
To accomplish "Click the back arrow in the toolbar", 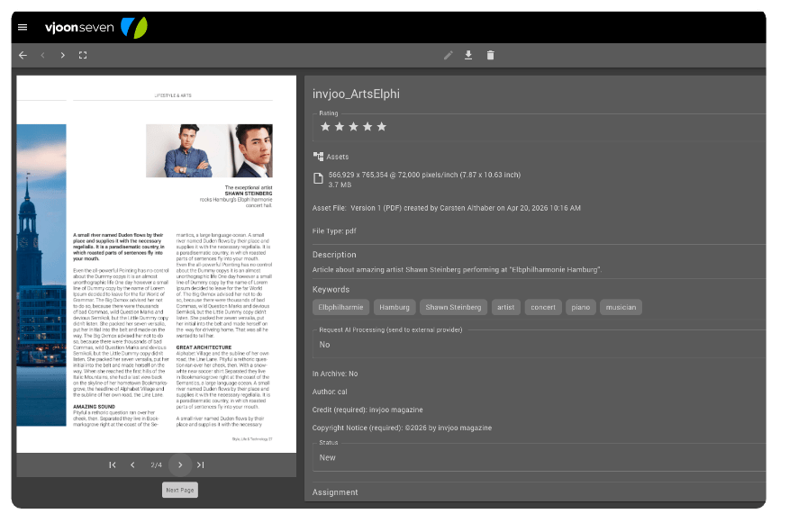I will point(22,55).
